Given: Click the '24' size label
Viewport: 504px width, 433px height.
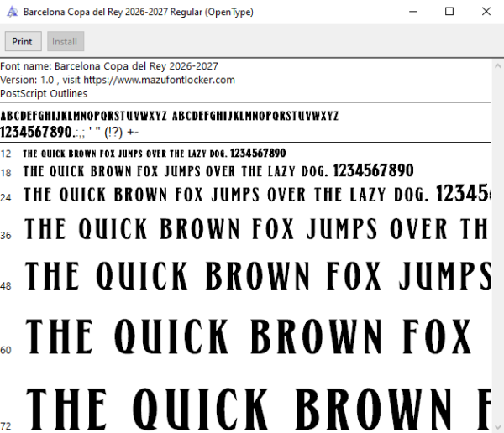Looking at the screenshot, I should 6,197.
